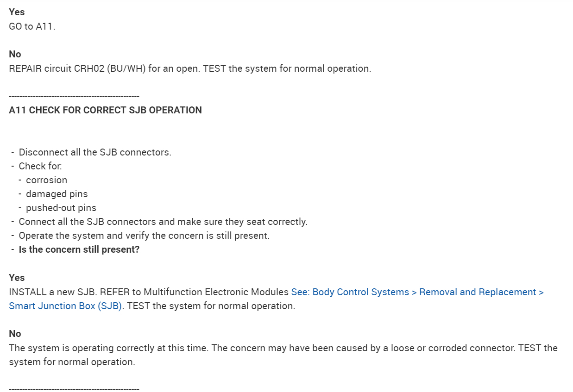The height and width of the screenshot is (392, 573).
Task: Click 'INSTALL a new SJB' instruction text
Action: tap(148, 292)
